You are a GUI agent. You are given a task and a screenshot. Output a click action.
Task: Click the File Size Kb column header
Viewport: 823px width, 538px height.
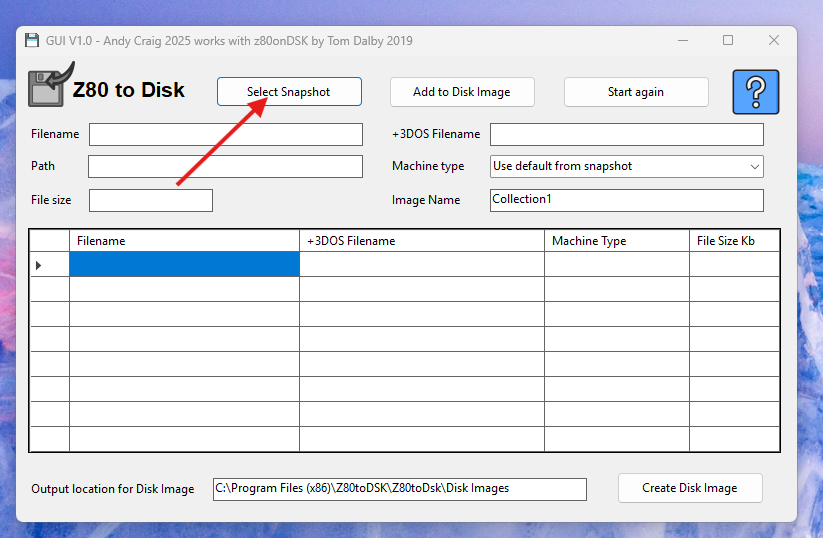[x=733, y=241]
